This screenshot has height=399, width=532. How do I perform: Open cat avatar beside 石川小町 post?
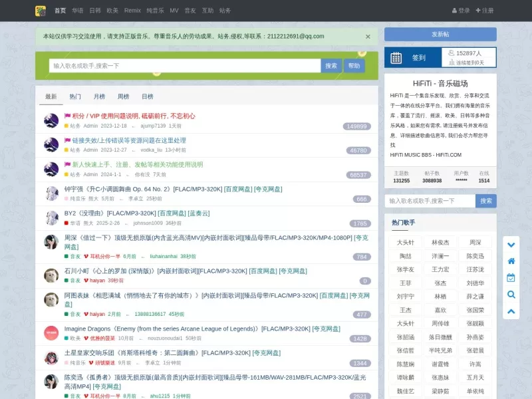pos(51,275)
